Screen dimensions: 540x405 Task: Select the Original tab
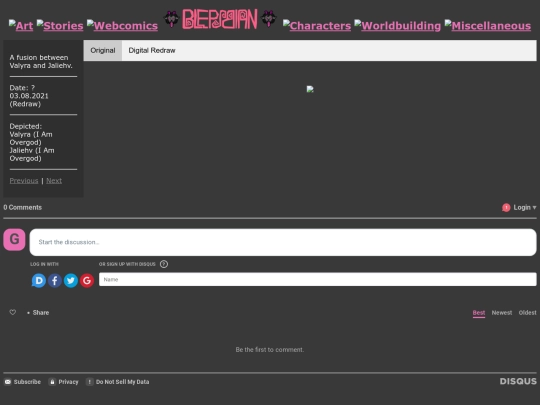(103, 50)
